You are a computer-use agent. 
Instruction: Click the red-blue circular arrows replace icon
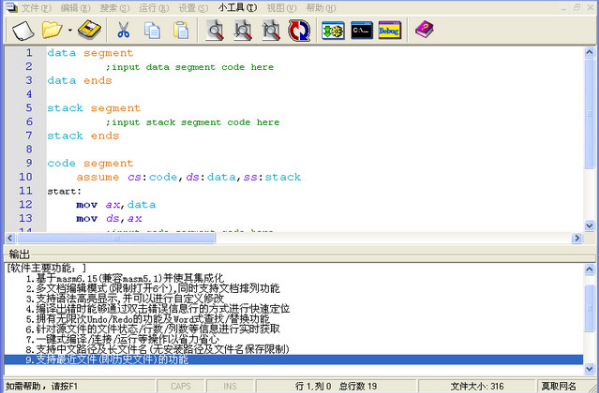[299, 30]
